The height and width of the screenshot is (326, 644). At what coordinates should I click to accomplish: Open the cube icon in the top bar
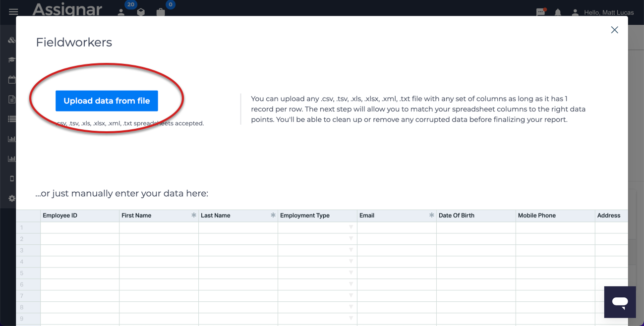point(141,11)
